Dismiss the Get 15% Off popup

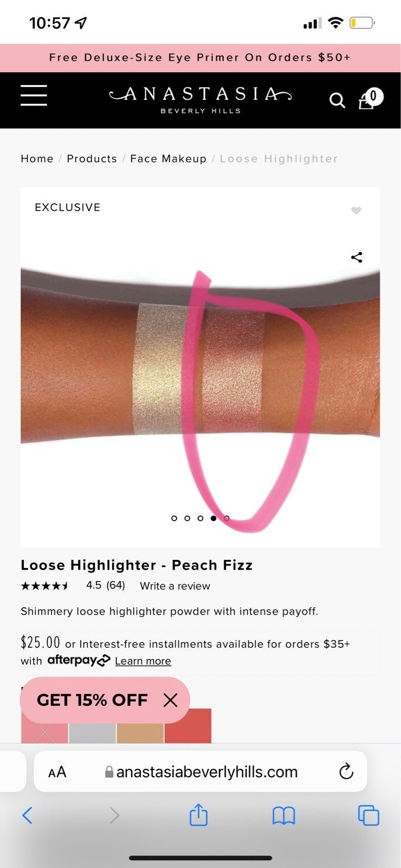coord(170,700)
